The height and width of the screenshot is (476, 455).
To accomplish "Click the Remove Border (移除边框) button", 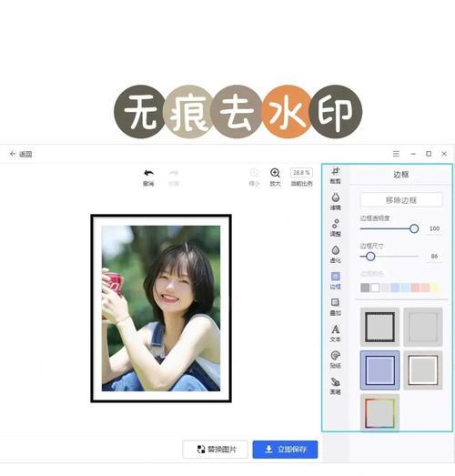I will [x=401, y=199].
